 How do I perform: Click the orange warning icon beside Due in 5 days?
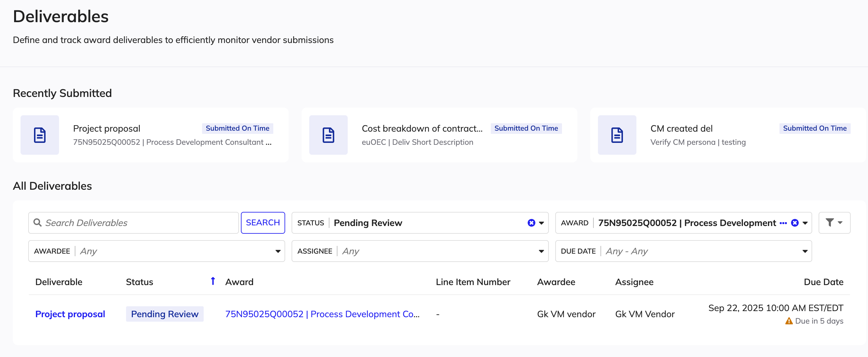789,321
